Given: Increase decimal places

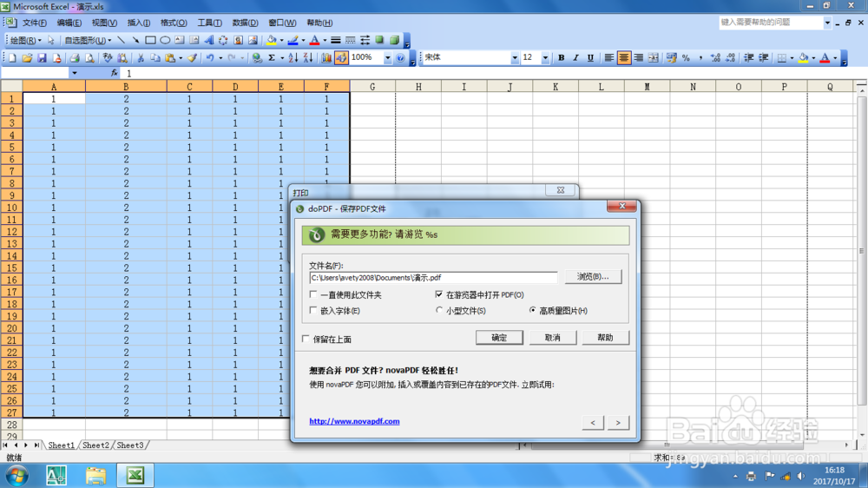Looking at the screenshot, I should point(715,57).
